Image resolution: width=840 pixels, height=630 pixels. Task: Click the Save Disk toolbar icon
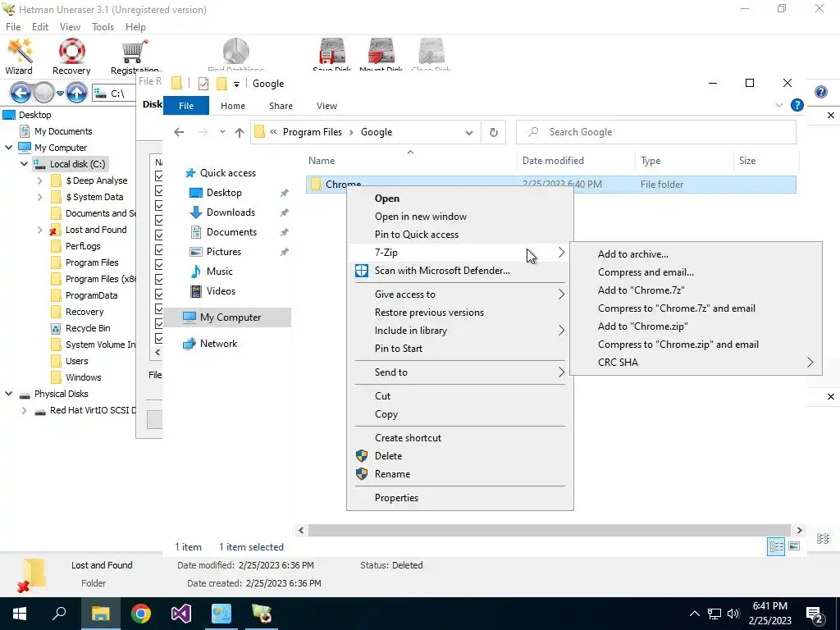coord(332,53)
